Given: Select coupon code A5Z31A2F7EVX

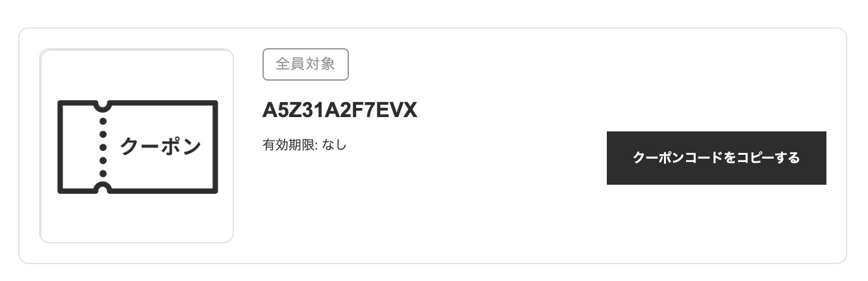Looking at the screenshot, I should (x=340, y=111).
